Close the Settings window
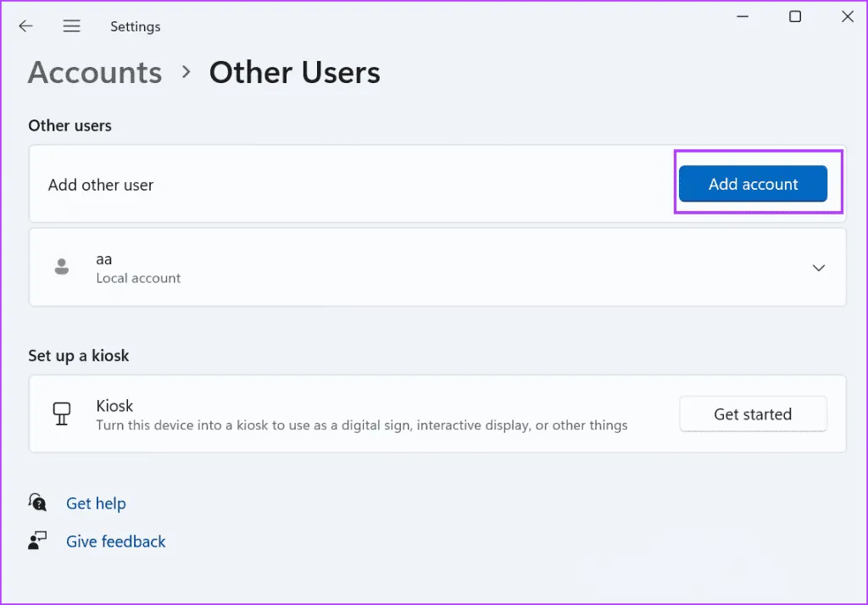868x605 pixels. [x=847, y=17]
